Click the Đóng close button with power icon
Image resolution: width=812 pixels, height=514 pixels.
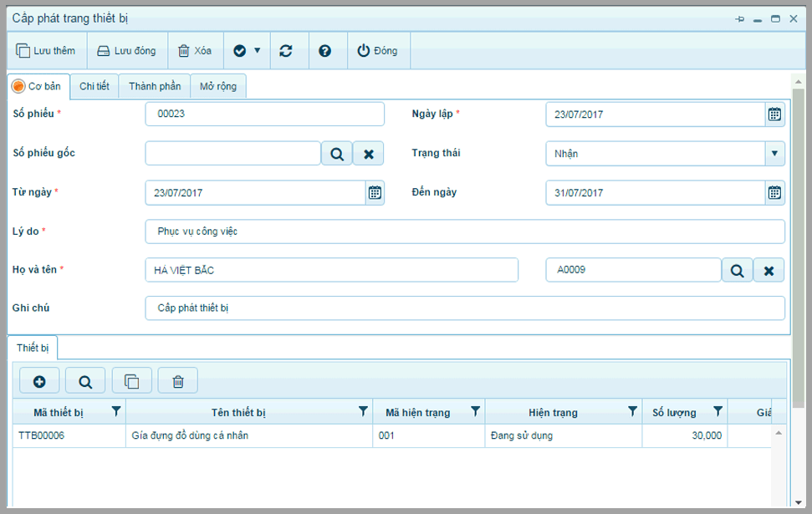pos(378,51)
